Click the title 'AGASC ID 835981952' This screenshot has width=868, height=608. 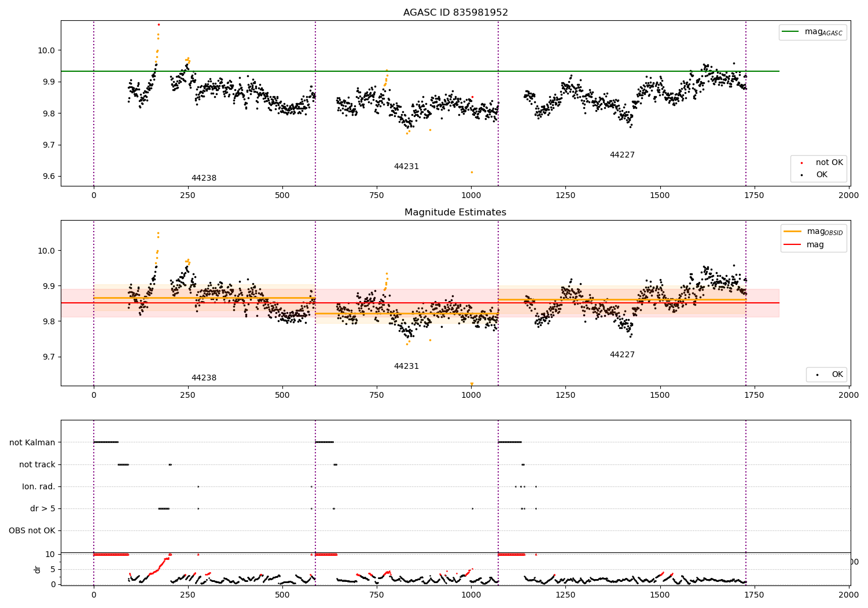point(455,13)
